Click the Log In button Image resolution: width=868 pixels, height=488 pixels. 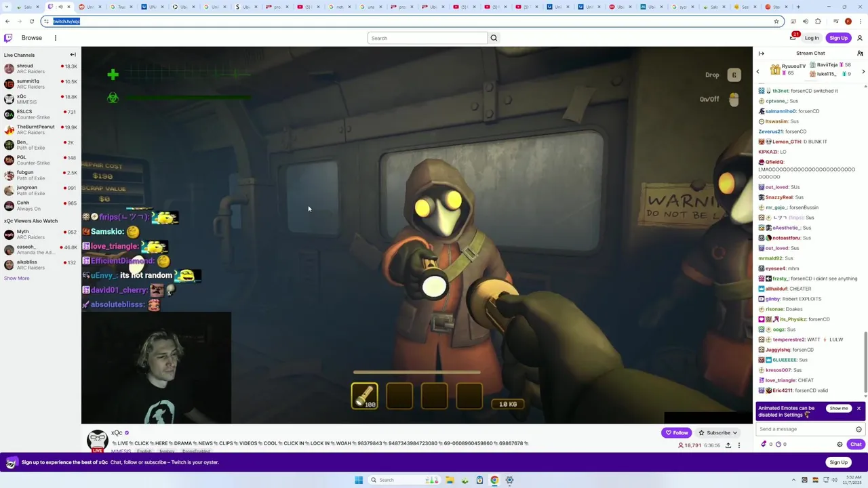click(x=812, y=38)
